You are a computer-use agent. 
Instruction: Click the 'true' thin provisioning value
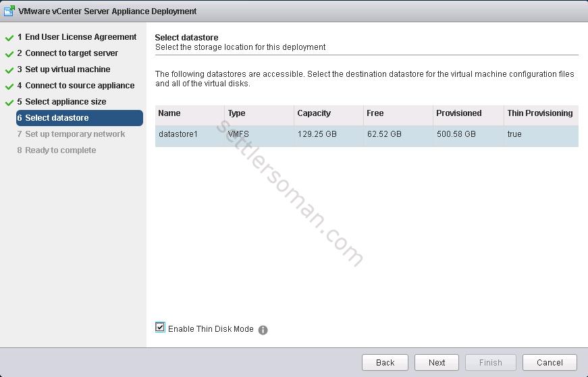(x=514, y=134)
